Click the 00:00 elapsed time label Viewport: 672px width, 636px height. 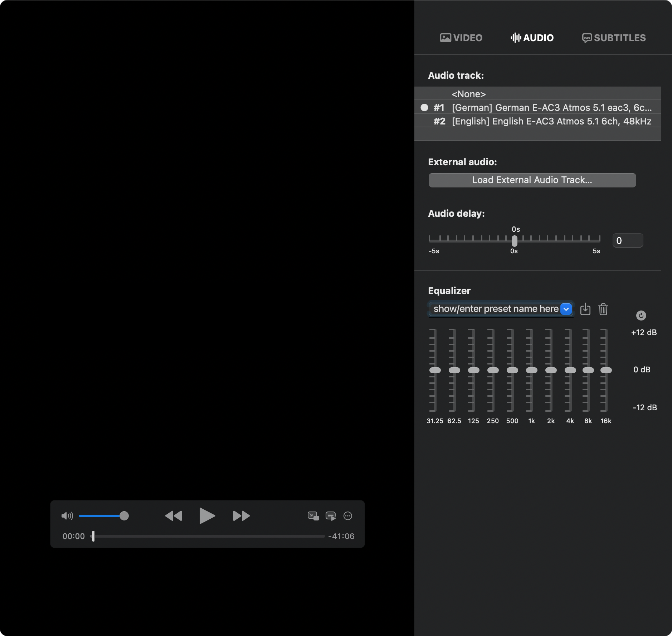coord(74,536)
